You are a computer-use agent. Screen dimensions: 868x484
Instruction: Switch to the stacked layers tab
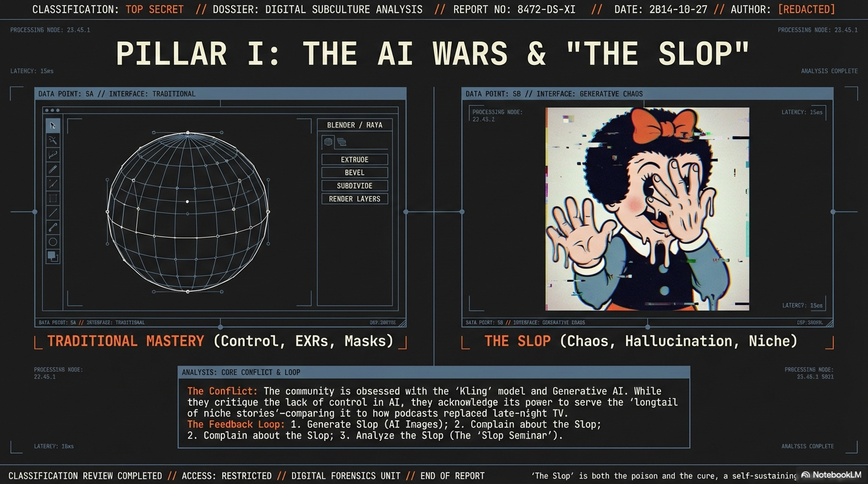(342, 142)
